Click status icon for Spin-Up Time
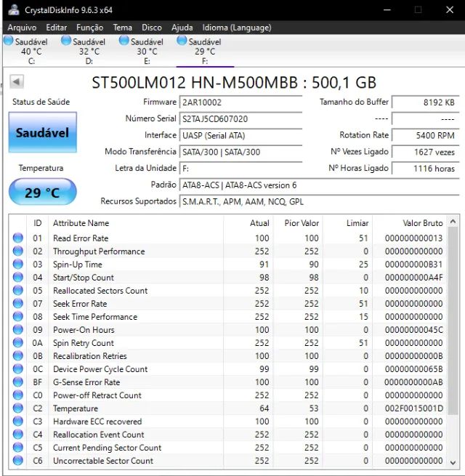The image size is (465, 476). pyautogui.click(x=18, y=264)
